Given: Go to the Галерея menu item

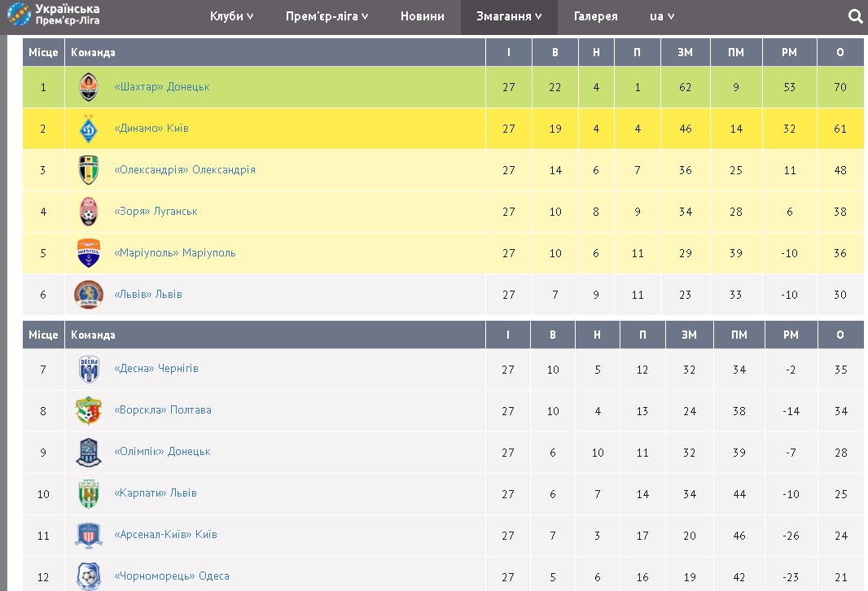Looking at the screenshot, I should coord(595,16).
